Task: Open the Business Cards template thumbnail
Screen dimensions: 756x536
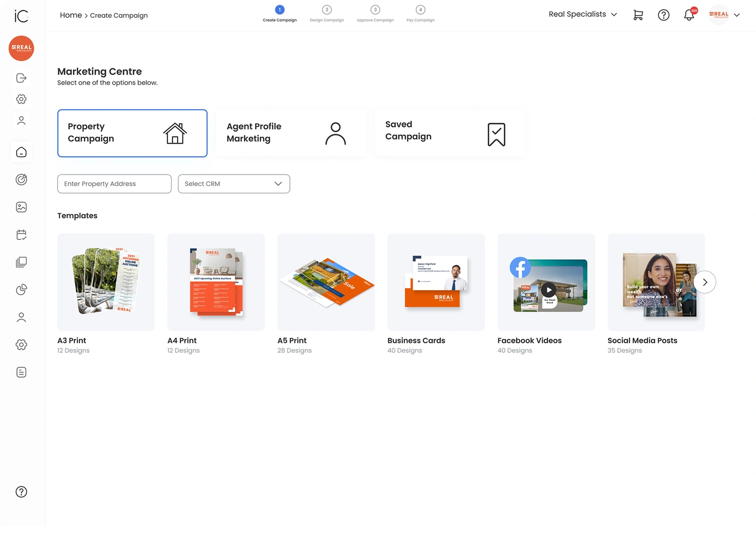Action: pyautogui.click(x=436, y=282)
